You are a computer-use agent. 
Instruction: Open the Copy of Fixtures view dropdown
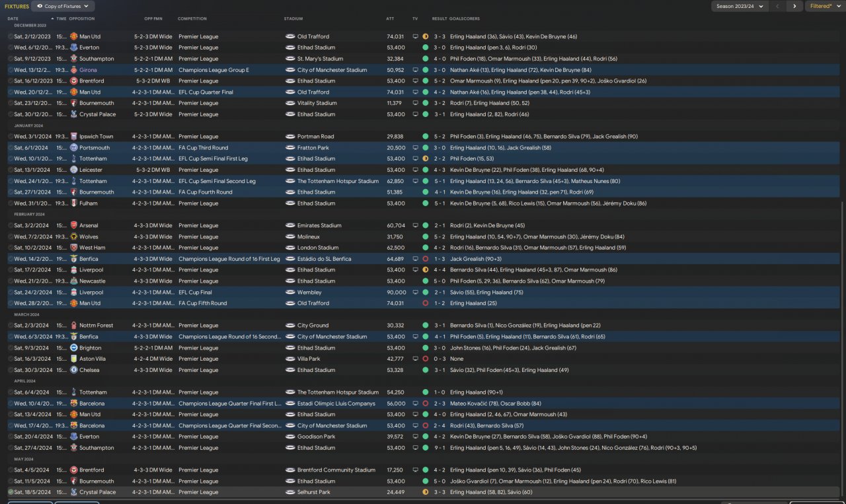coord(63,6)
